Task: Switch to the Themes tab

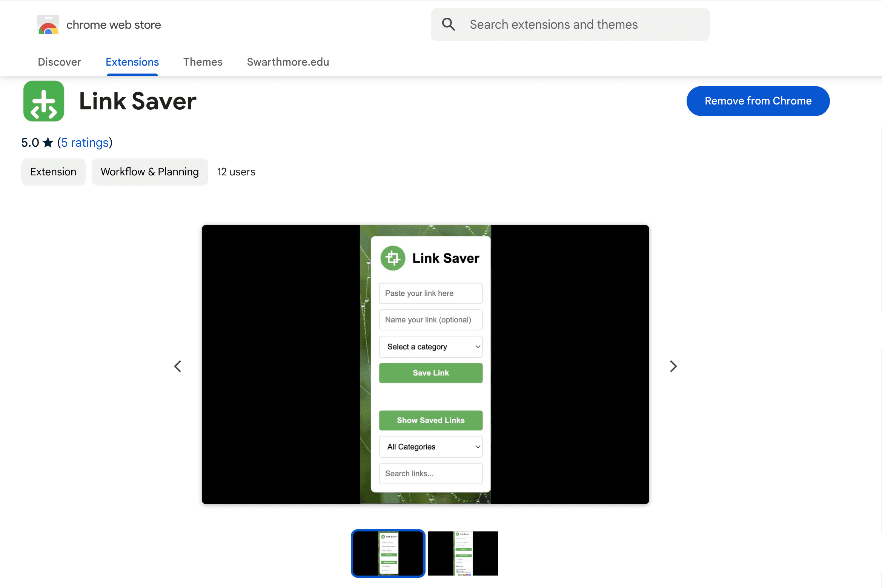Action: [x=203, y=62]
